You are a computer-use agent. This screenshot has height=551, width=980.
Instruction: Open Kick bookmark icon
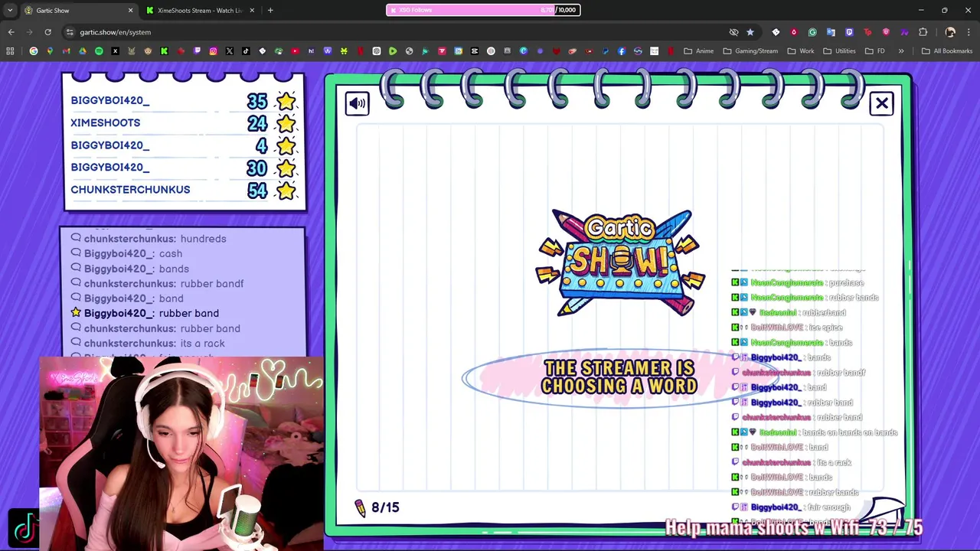(x=164, y=51)
